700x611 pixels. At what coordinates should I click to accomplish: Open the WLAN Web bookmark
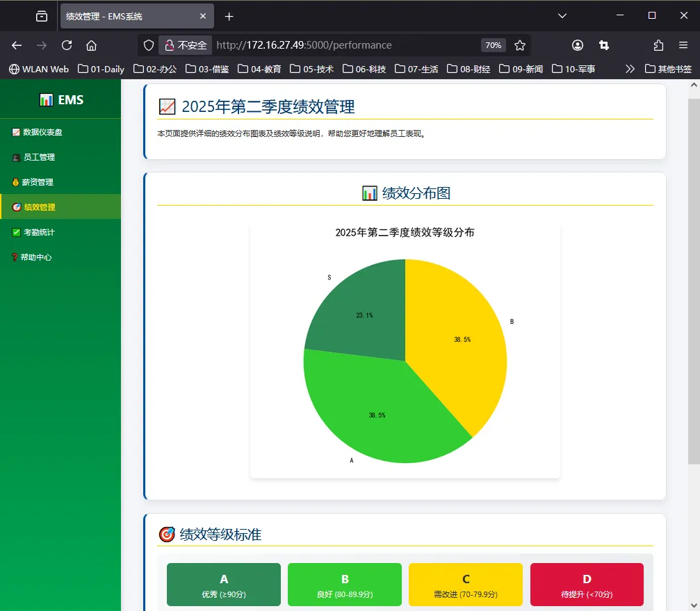(39, 70)
